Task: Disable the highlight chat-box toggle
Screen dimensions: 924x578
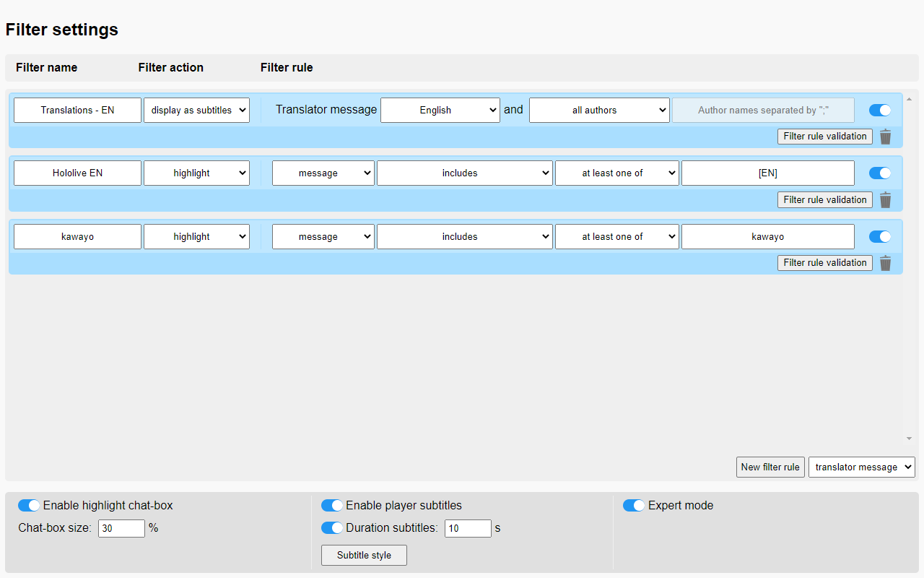Action: click(29, 506)
